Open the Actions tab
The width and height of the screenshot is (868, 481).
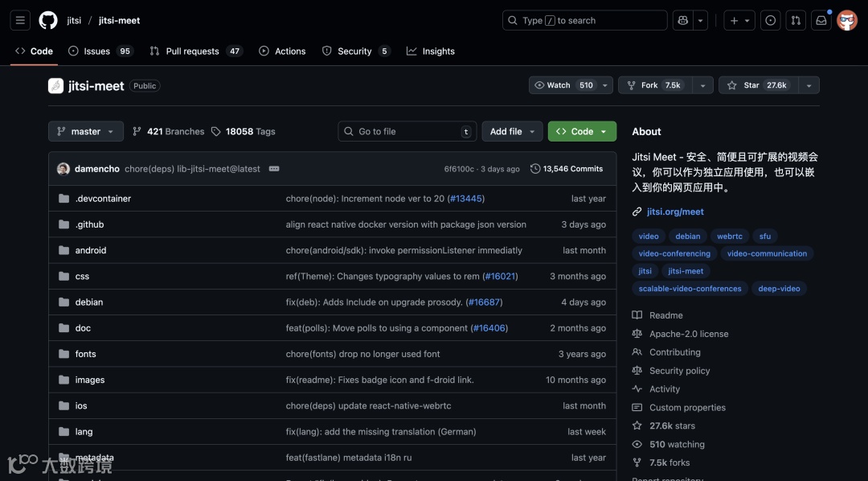(282, 51)
